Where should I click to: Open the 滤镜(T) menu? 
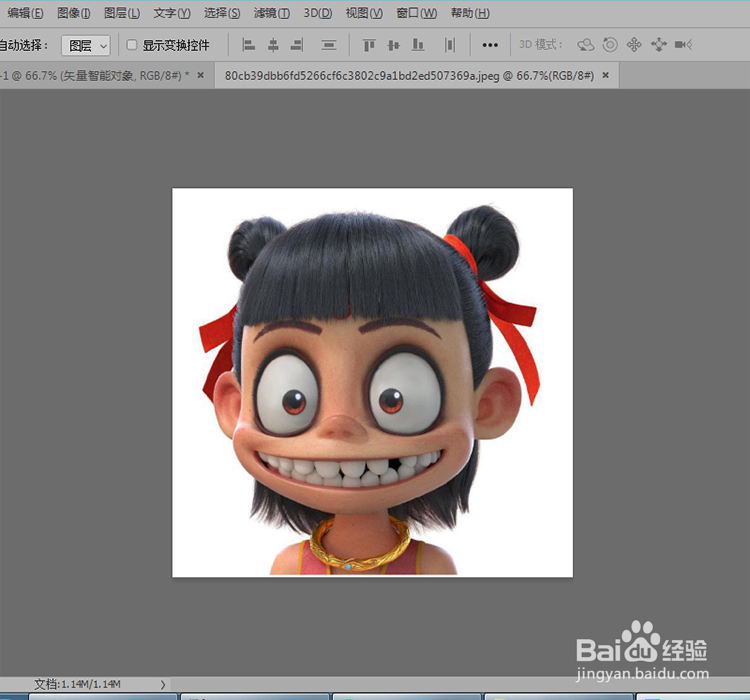tap(272, 13)
